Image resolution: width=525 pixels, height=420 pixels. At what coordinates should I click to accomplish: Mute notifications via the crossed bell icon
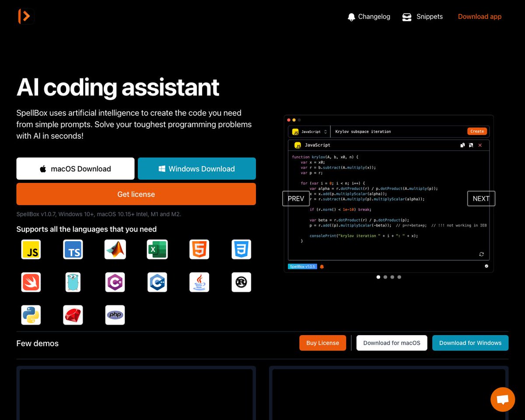coord(471,145)
